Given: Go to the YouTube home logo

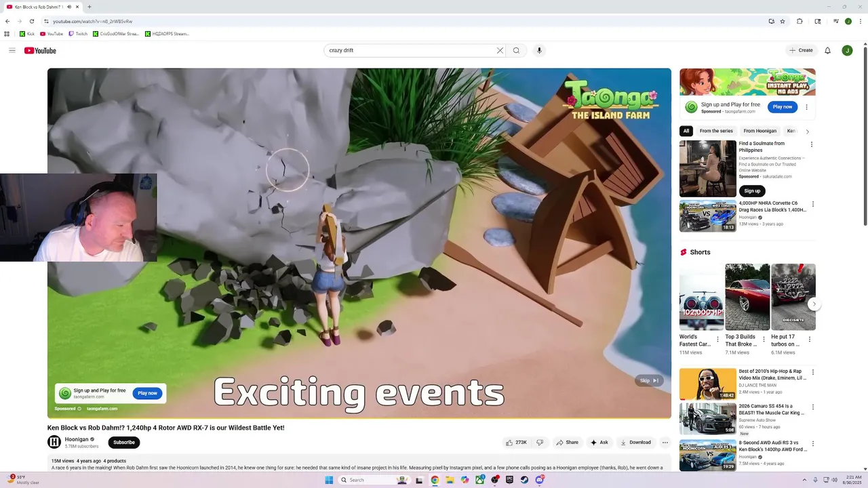Looking at the screenshot, I should click(x=40, y=51).
